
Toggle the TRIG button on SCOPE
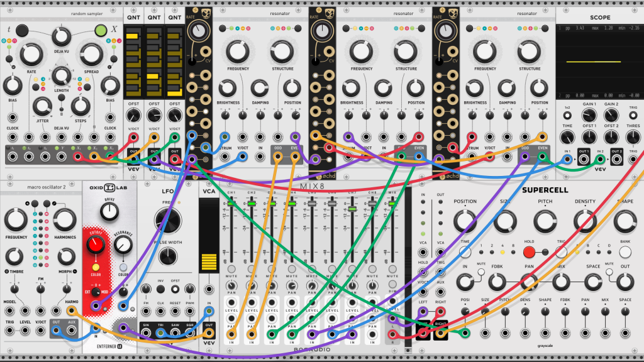pos(633,116)
